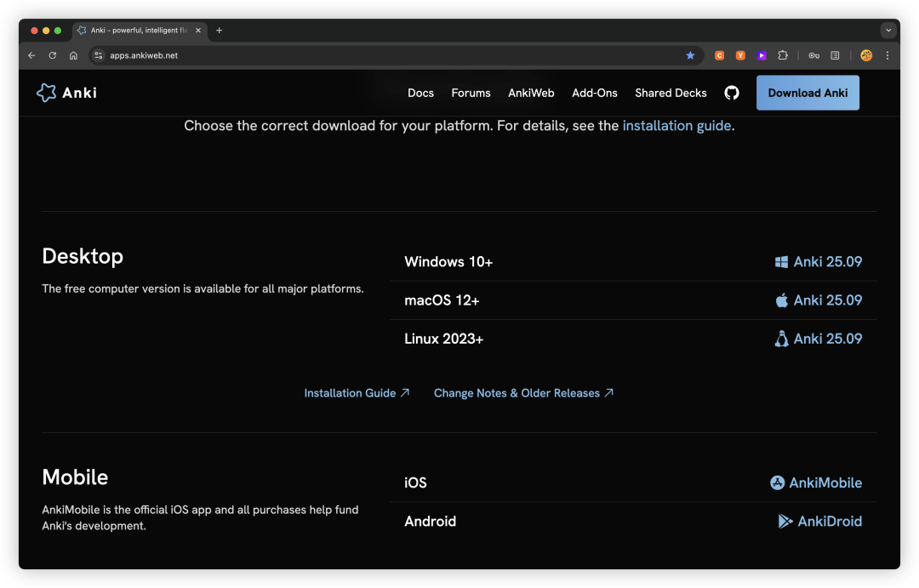This screenshot has width=919, height=588.
Task: Open the GitHub icon link
Action: pos(732,93)
